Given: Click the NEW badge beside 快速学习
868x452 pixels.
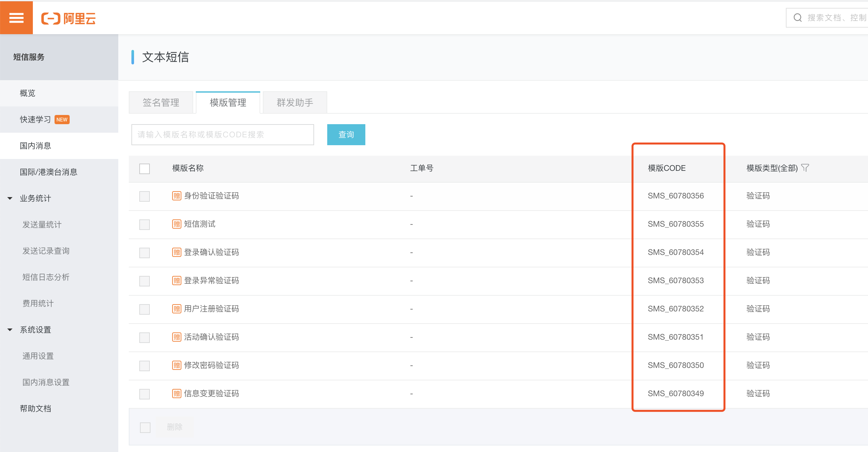Looking at the screenshot, I should (x=62, y=120).
